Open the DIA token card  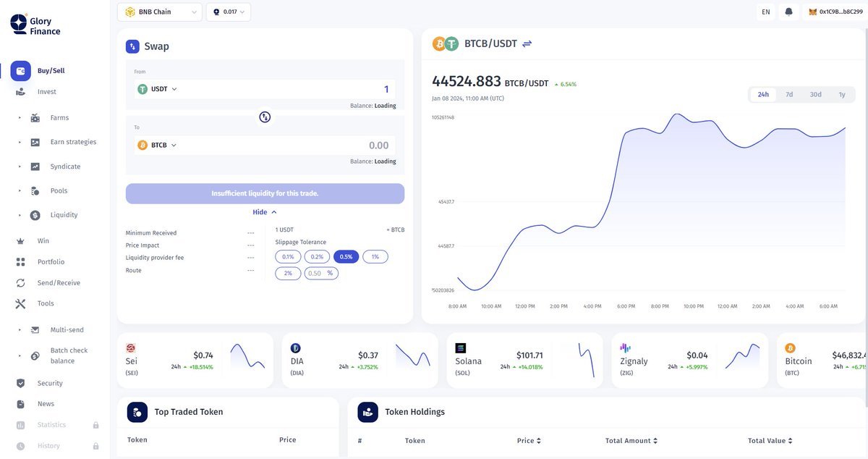pos(359,360)
